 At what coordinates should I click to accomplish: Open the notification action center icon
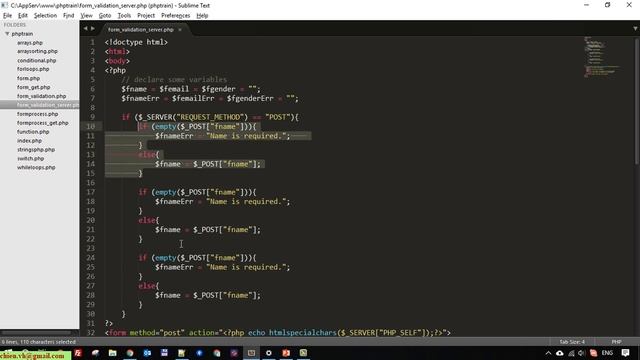pyautogui.click(x=625, y=353)
